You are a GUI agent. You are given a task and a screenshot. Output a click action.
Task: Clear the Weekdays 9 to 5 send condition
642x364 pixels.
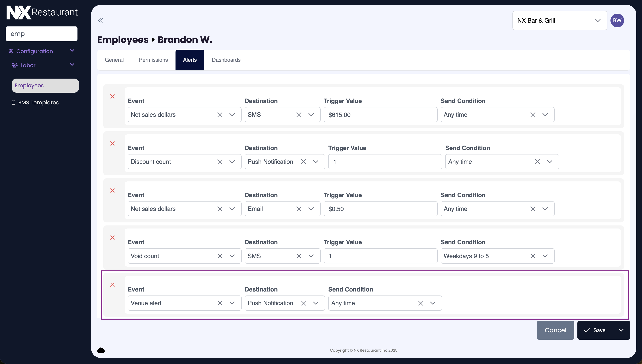533,256
